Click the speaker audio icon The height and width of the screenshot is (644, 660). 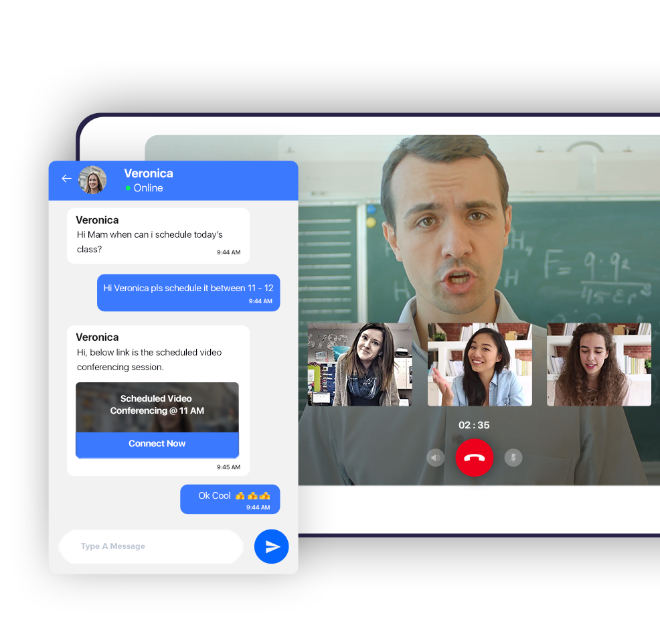click(435, 458)
